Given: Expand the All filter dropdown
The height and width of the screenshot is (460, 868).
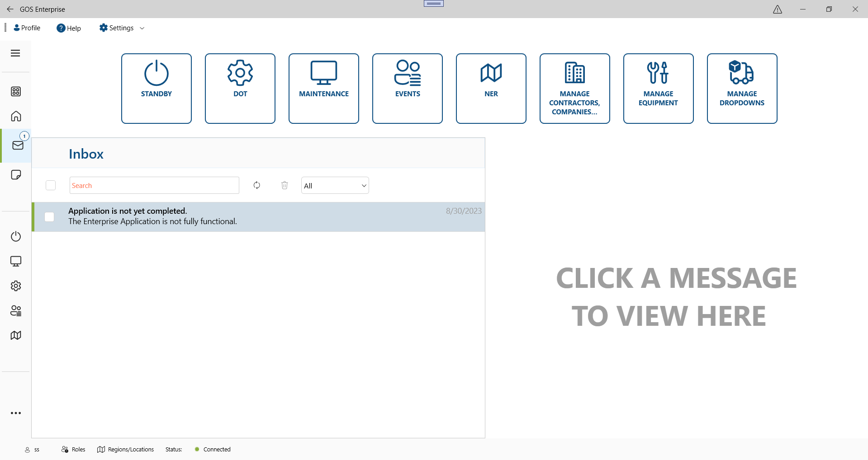Looking at the screenshot, I should click(335, 185).
